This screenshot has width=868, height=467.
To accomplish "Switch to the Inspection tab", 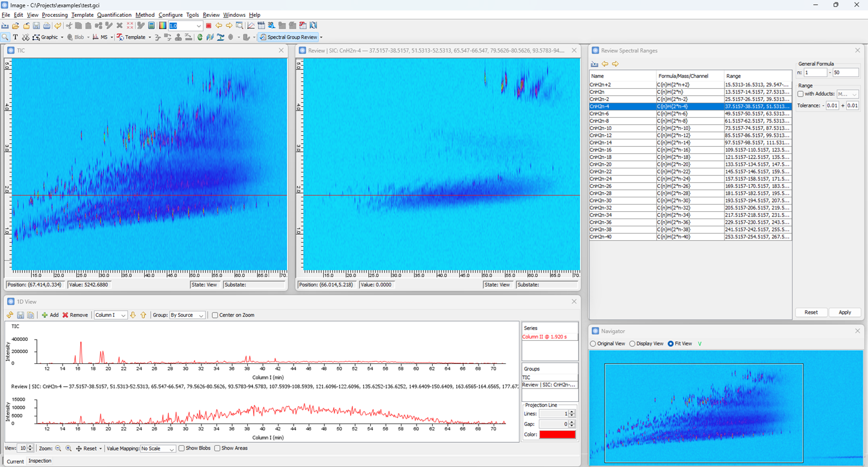I will pos(40,460).
